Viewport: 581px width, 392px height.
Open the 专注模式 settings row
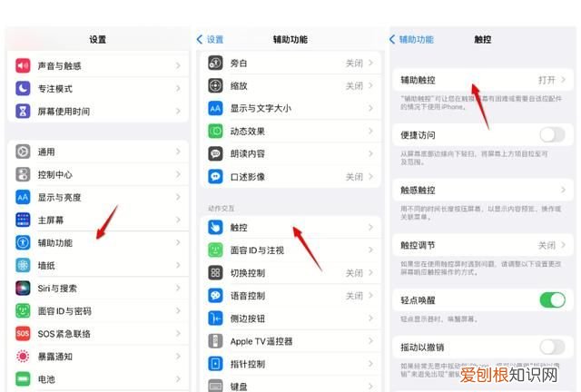tap(98, 89)
